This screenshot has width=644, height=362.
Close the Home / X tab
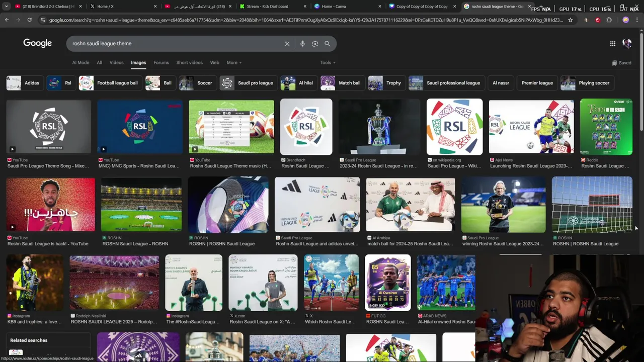[x=154, y=7]
